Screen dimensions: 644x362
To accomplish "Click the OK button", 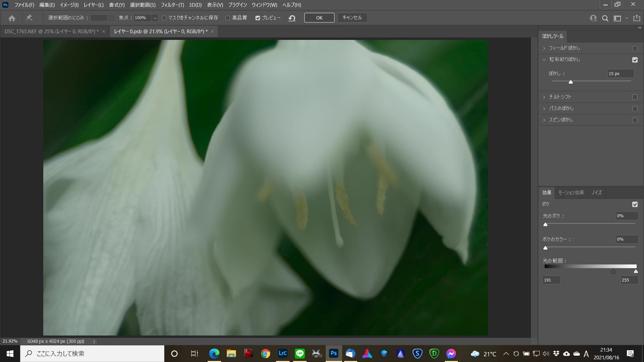I will pos(319,18).
